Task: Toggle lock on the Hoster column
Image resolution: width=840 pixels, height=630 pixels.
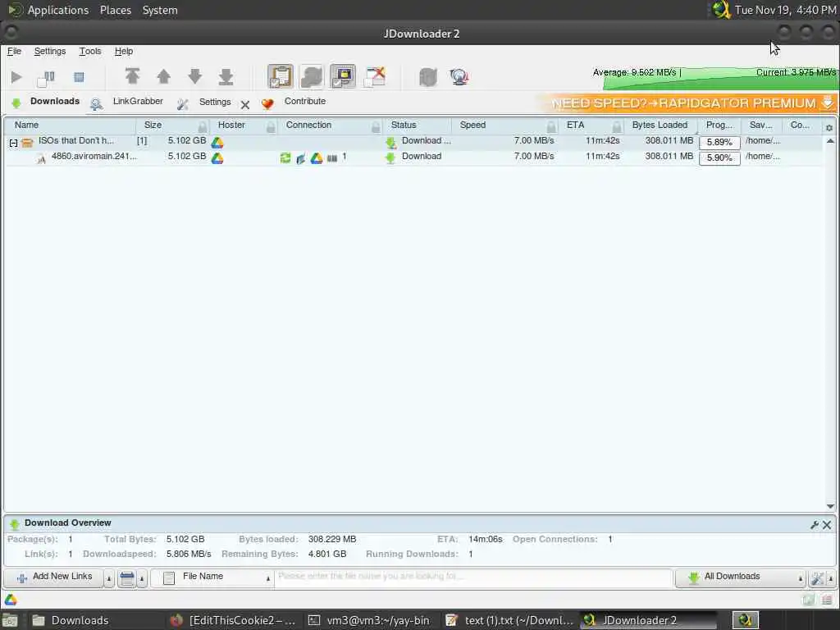Action: pos(271,126)
